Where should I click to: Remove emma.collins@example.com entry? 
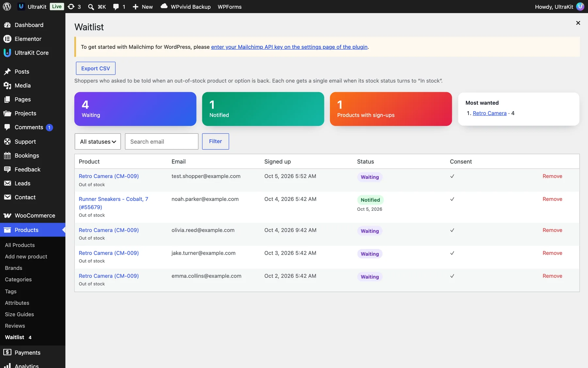point(552,276)
